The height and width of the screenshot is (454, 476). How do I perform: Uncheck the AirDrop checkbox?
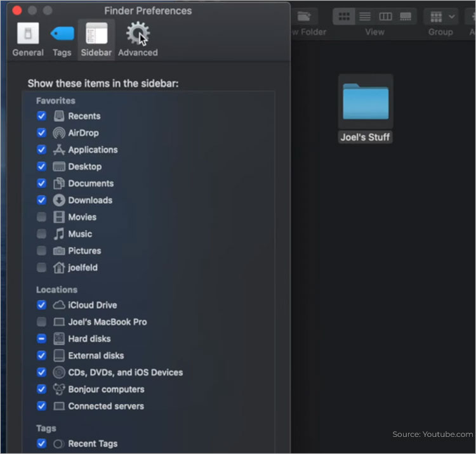click(42, 133)
